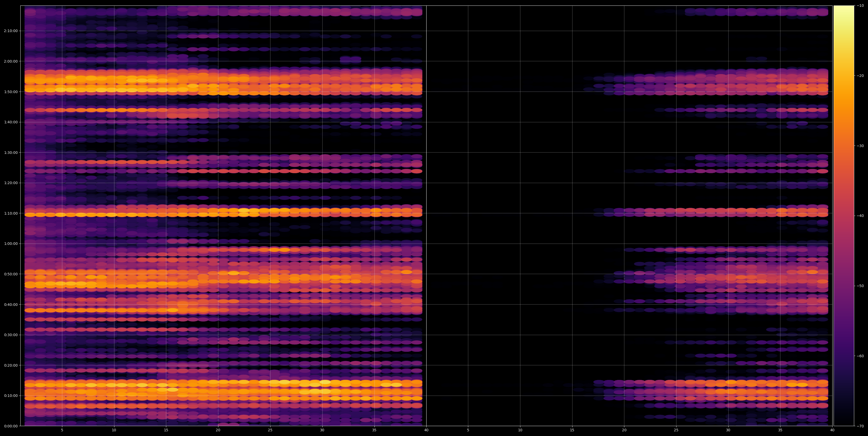Select the 0:40:00 y-axis tick label
868x436 pixels.
(11, 305)
